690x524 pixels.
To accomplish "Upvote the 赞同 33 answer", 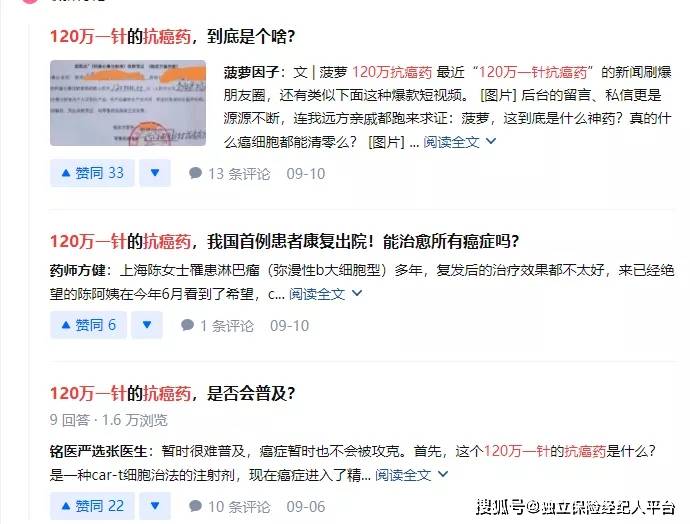I will (x=92, y=173).
